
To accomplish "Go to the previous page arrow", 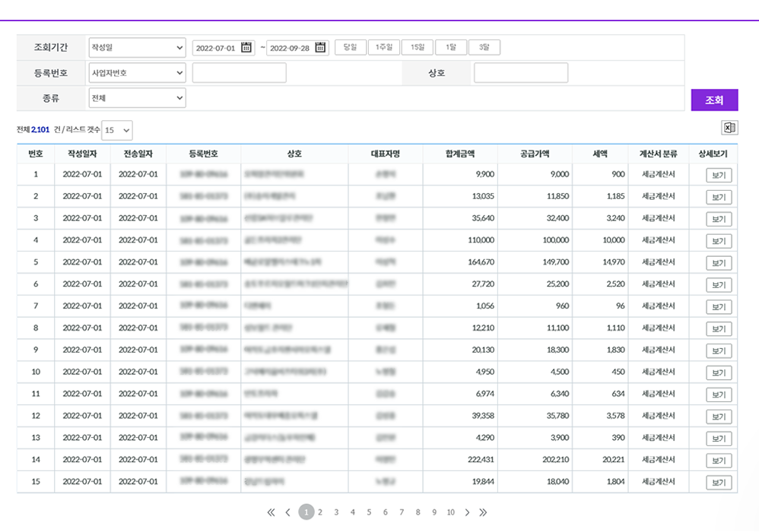I will [287, 512].
